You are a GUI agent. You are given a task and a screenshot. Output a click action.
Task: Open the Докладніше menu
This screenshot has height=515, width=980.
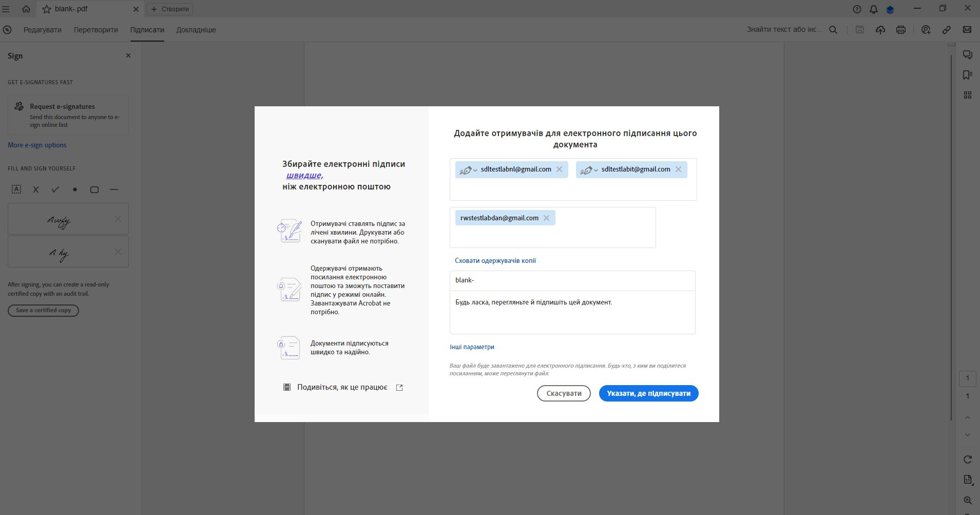click(195, 29)
